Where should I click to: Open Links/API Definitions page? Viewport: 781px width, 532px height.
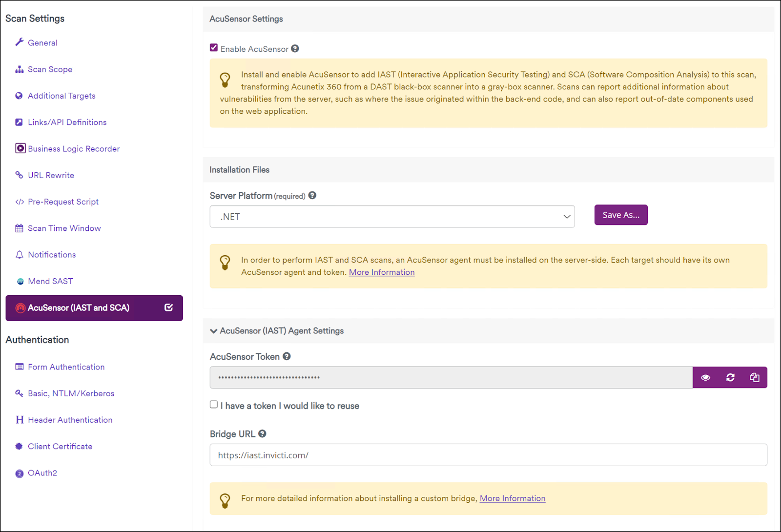point(67,122)
